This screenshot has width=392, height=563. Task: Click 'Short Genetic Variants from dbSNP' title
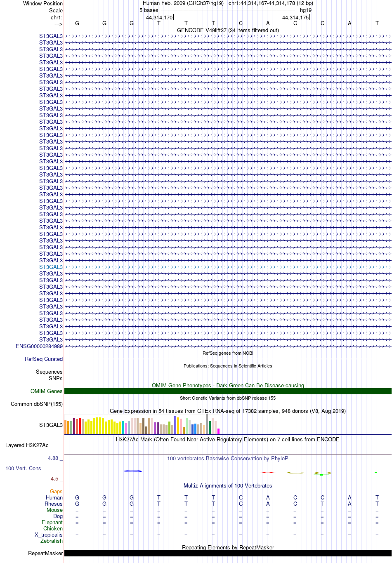(228, 398)
